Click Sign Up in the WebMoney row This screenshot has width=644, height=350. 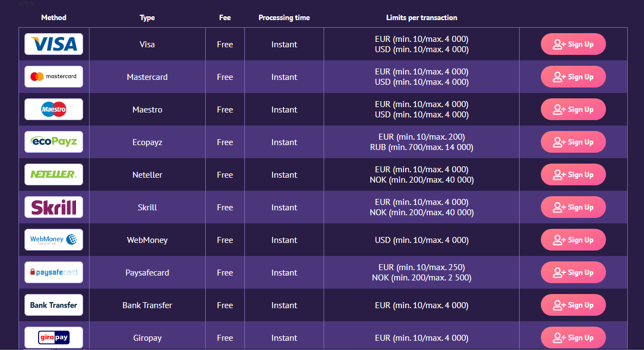[573, 240]
